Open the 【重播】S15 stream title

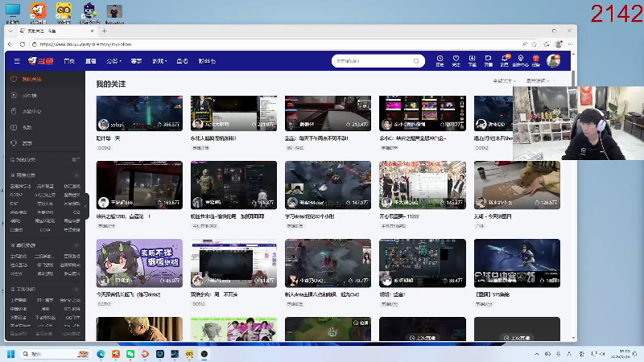point(493,294)
